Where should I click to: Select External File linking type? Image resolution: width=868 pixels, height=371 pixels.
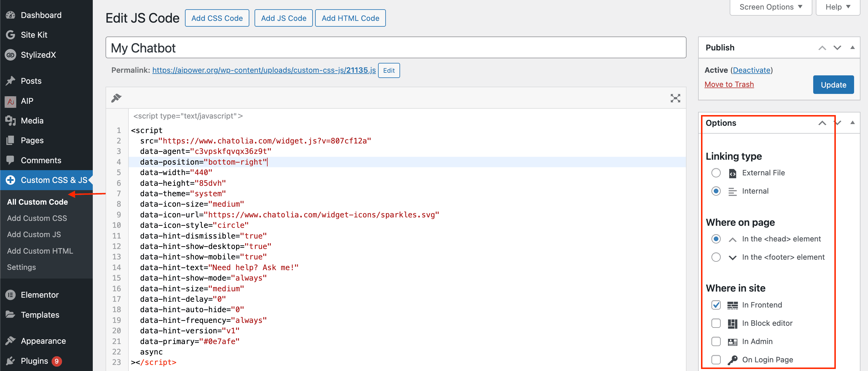(x=716, y=173)
